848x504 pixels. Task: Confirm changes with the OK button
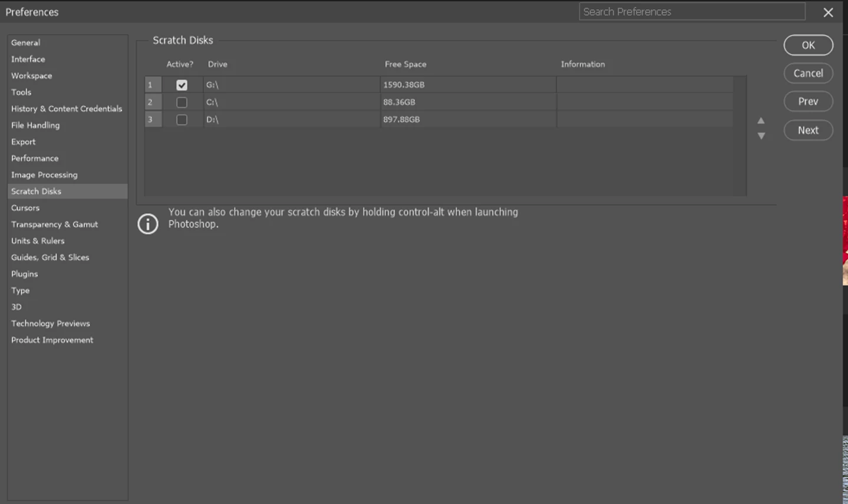pyautogui.click(x=808, y=45)
